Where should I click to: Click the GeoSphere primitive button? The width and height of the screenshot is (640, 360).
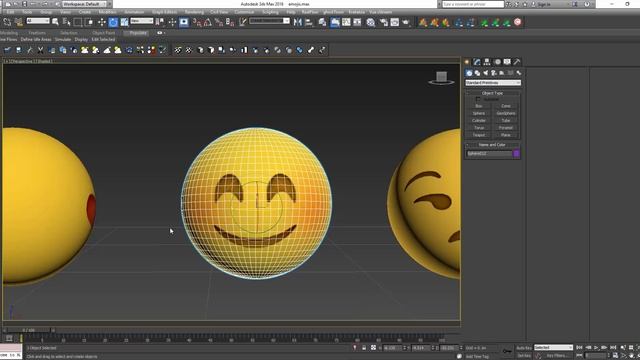click(x=506, y=113)
